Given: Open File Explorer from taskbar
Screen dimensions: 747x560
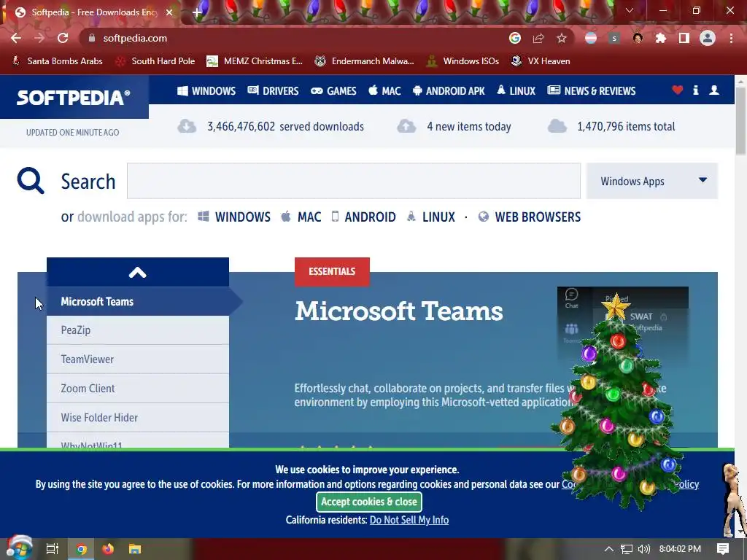Looking at the screenshot, I should tap(135, 549).
